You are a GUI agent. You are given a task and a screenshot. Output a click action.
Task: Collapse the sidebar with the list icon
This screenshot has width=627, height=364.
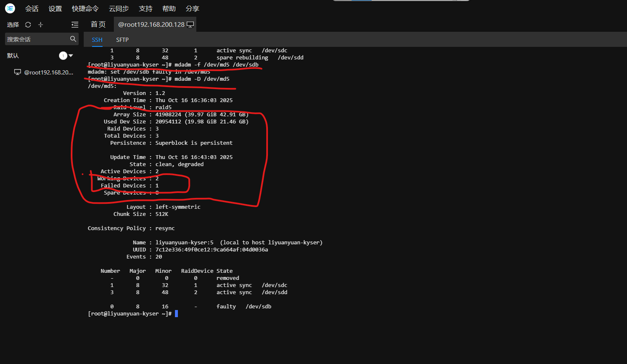(75, 25)
